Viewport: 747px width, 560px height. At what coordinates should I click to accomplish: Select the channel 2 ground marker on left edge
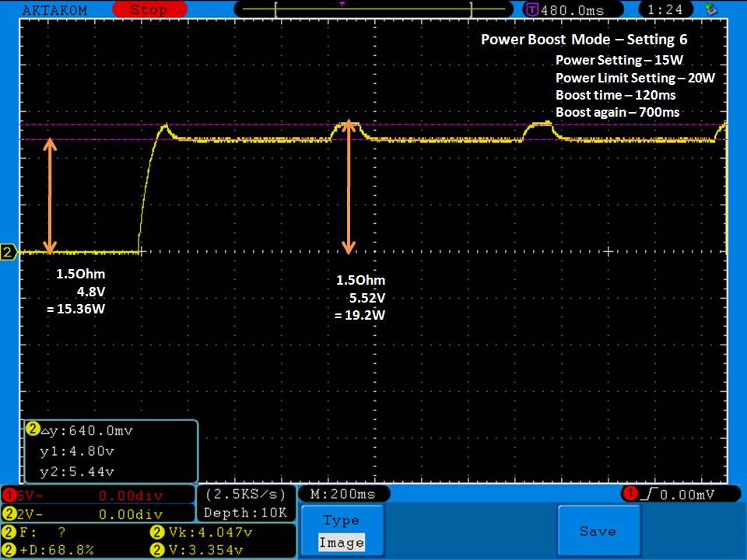[9, 252]
